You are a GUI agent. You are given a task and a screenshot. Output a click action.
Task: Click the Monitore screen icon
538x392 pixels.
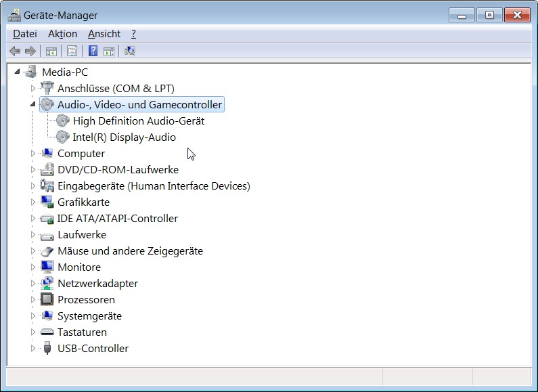tap(47, 267)
